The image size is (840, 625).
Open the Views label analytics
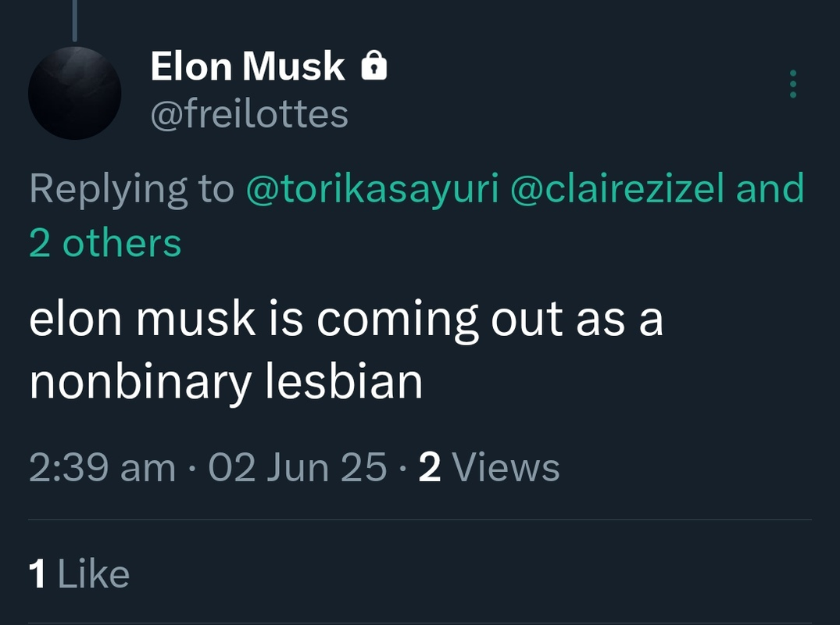(x=506, y=468)
